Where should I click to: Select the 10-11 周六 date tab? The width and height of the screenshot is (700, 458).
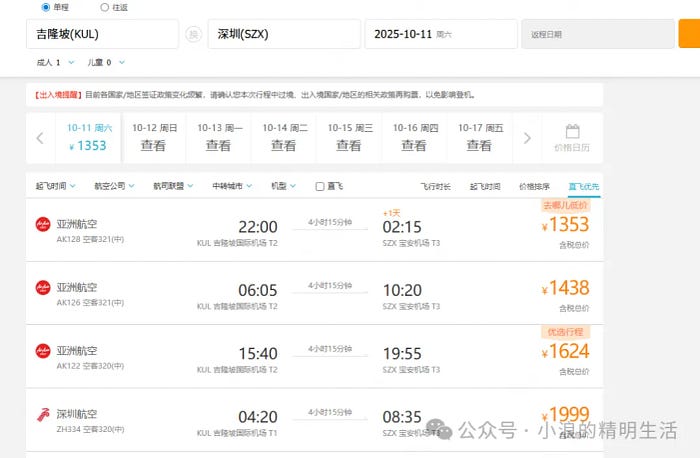pos(88,138)
